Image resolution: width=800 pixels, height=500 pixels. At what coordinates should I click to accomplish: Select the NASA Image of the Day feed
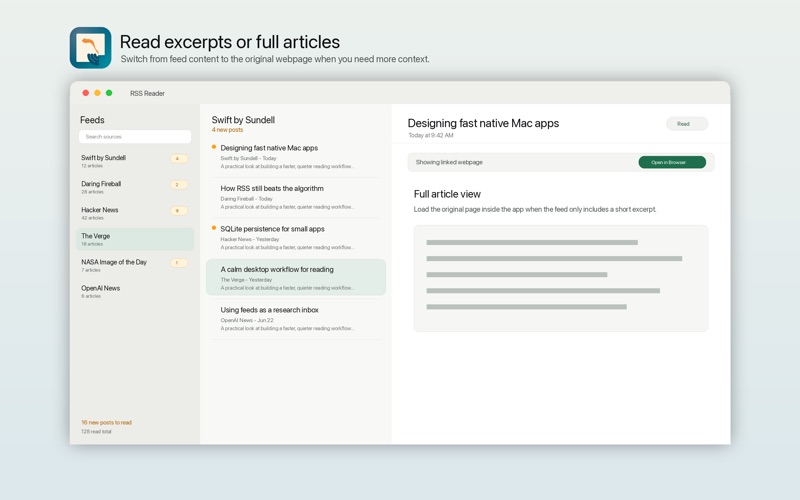click(x=135, y=265)
